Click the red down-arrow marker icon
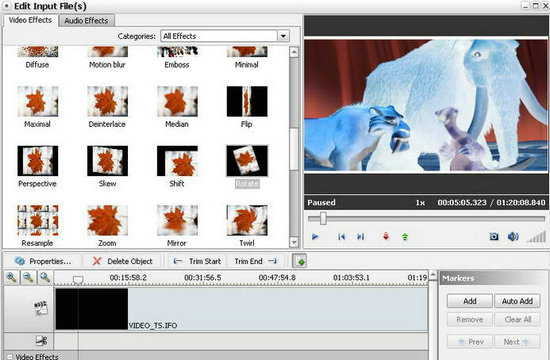Image resolution: width=550 pixels, height=360 pixels. pyautogui.click(x=386, y=236)
